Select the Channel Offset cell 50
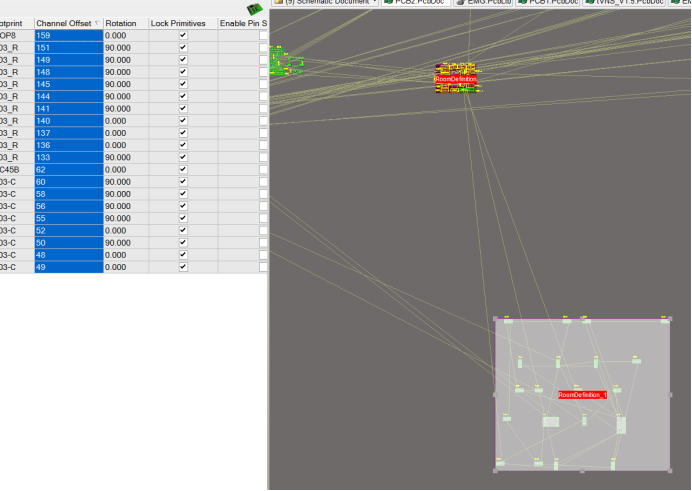 [x=69, y=243]
